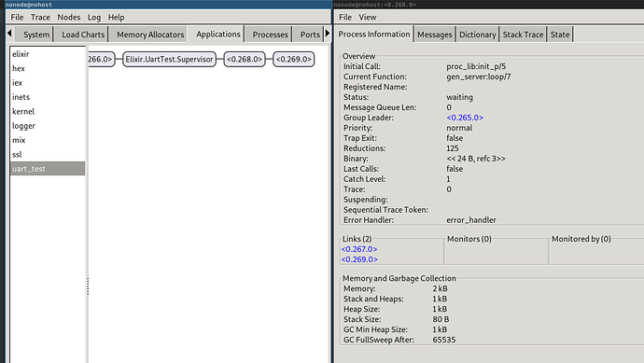The image size is (644, 363).
Task: Select logger in the application list
Action: click(x=48, y=126)
